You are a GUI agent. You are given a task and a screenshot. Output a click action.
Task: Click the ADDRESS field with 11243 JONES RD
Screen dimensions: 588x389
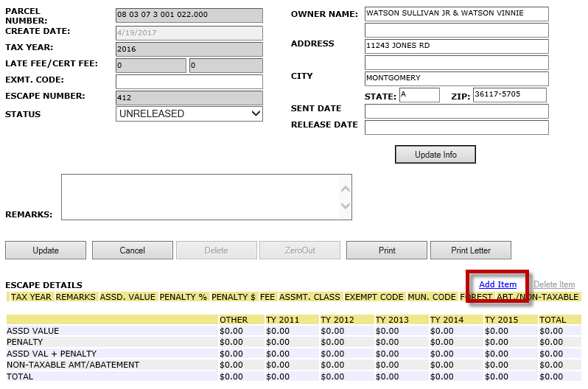click(x=457, y=46)
